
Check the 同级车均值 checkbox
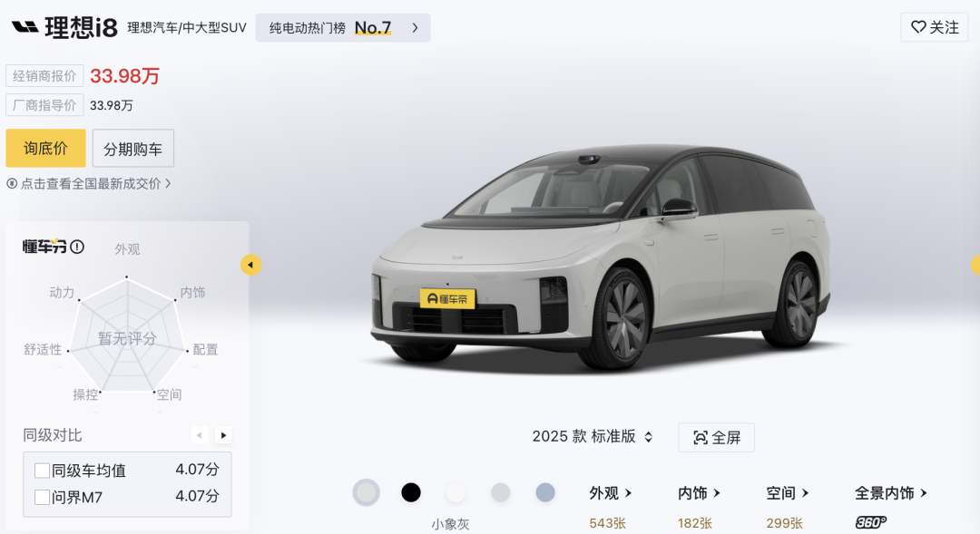[x=42, y=471]
